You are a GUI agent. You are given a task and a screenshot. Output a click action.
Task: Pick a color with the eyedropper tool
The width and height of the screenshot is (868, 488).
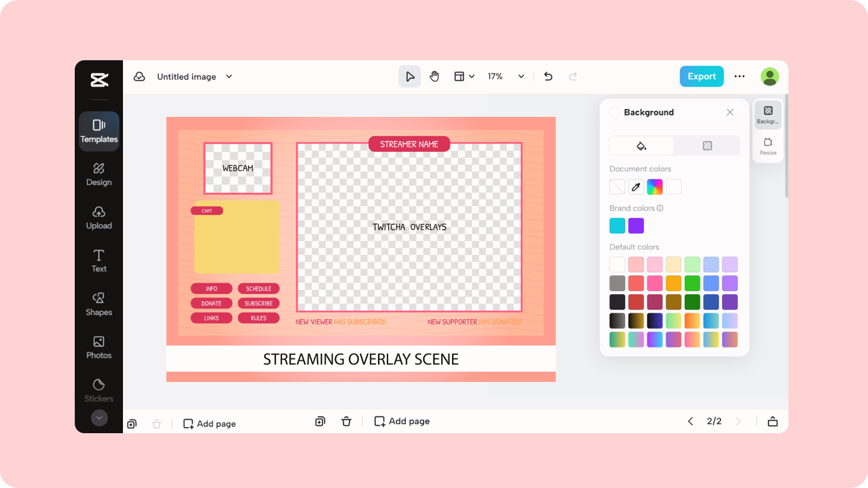pyautogui.click(x=636, y=187)
